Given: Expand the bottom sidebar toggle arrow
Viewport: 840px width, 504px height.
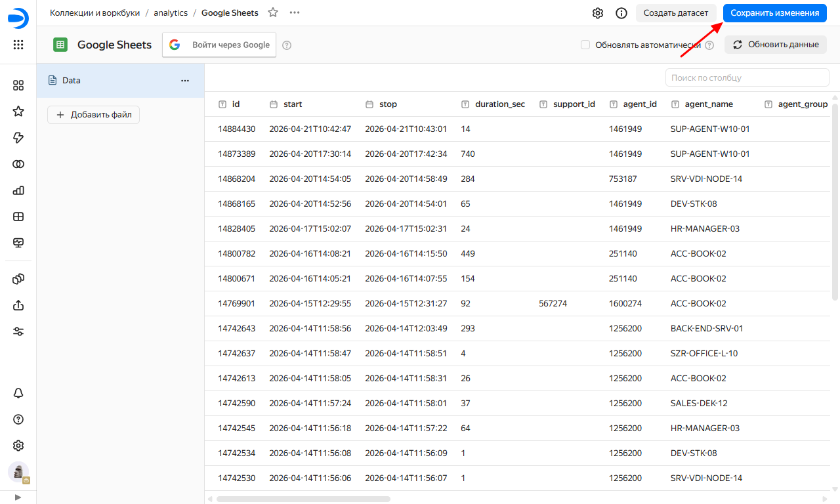Looking at the screenshot, I should [x=18, y=497].
